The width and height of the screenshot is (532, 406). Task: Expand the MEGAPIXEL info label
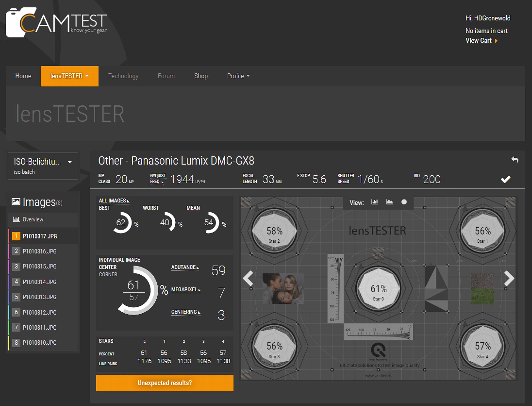186,289
